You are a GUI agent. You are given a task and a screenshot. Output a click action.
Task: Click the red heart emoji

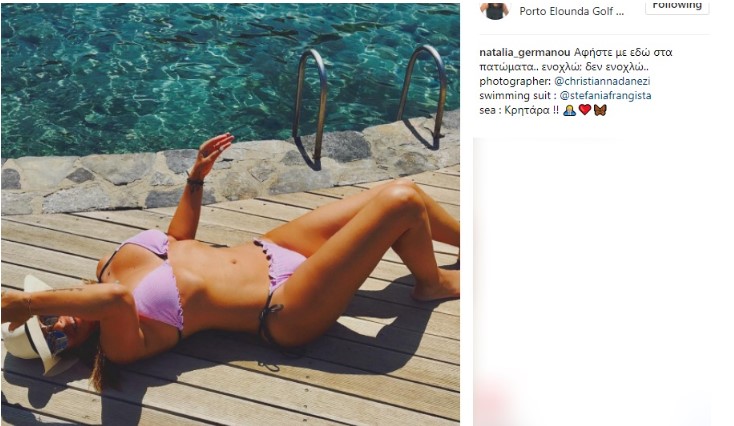[x=585, y=110]
